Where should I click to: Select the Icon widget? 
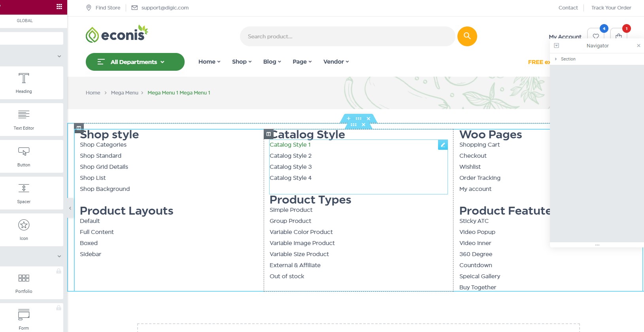coord(24,230)
